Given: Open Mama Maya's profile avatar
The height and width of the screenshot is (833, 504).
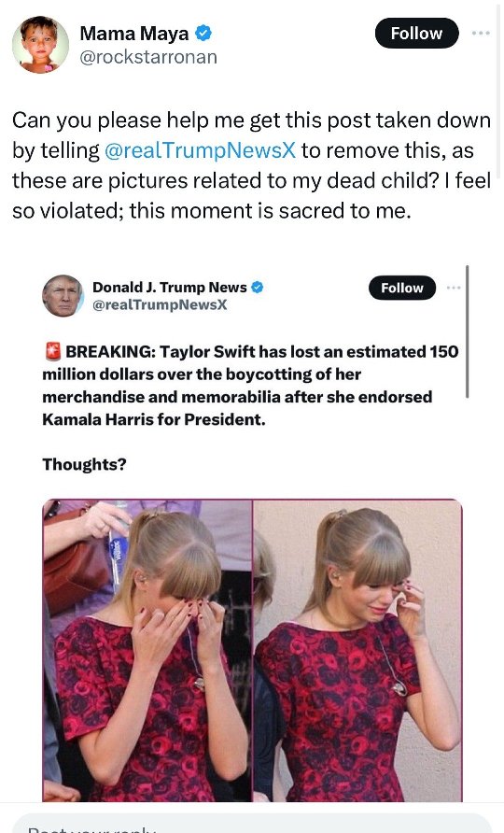Looking at the screenshot, I should coord(40,45).
